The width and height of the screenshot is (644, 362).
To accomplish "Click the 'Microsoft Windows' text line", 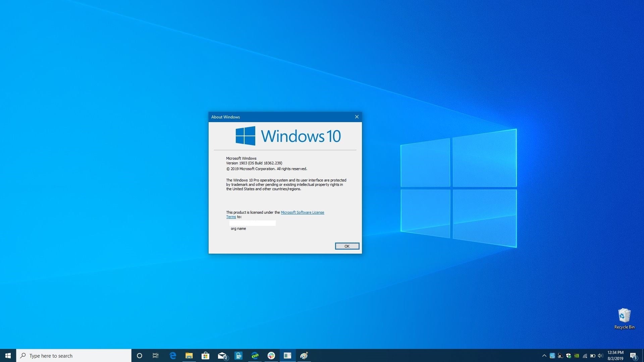I will click(241, 158).
